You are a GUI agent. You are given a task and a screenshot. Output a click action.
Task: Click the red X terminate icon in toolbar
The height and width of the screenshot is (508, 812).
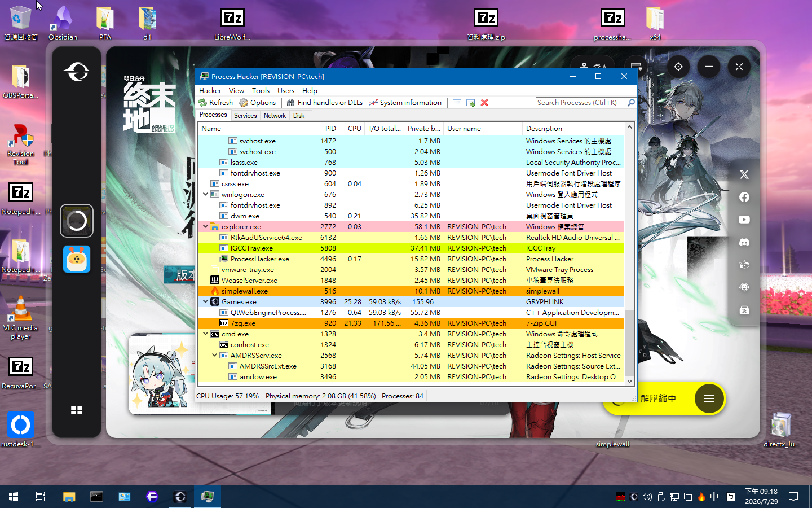click(484, 103)
